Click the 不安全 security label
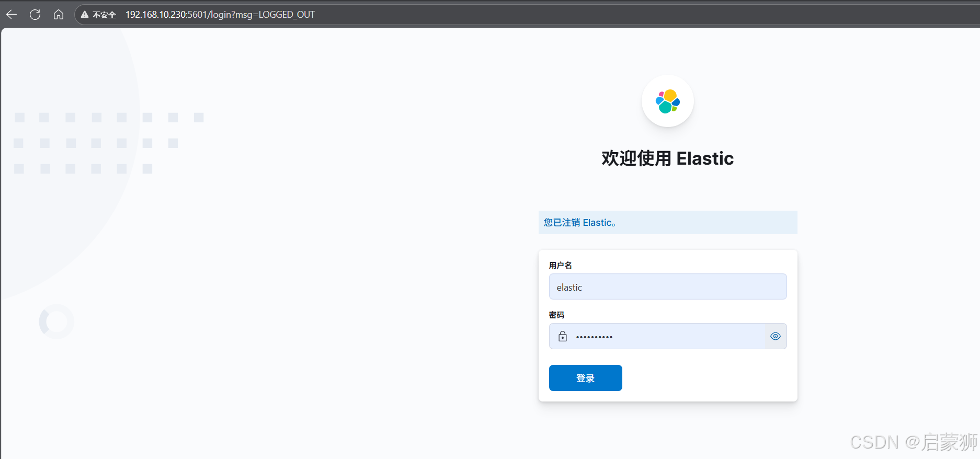Screen dimensions: 980x459 click(104, 15)
